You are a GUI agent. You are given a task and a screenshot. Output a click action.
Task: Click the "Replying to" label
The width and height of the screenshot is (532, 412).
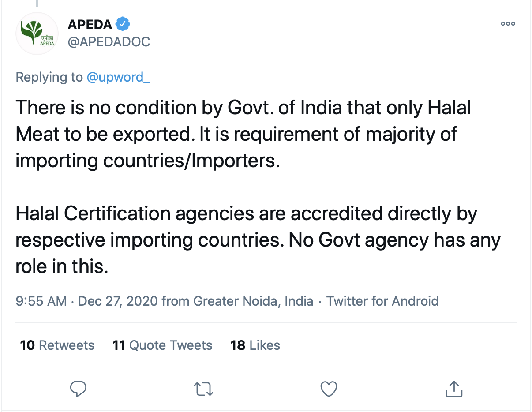tap(49, 77)
